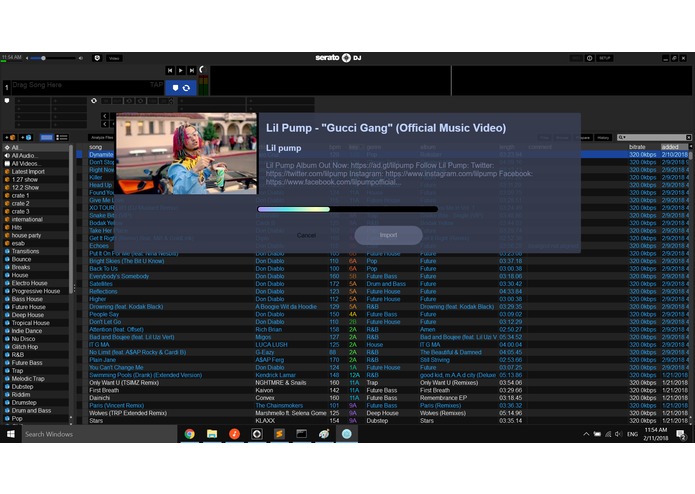Open the Melodic Trap smart crate
The image size is (695, 494).
point(35,379)
